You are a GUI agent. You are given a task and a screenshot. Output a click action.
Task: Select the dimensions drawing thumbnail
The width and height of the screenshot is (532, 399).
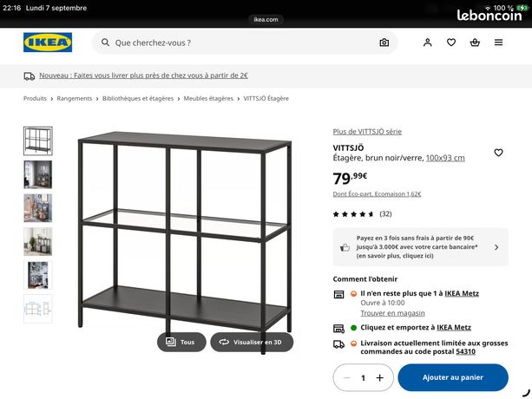pos(38,309)
